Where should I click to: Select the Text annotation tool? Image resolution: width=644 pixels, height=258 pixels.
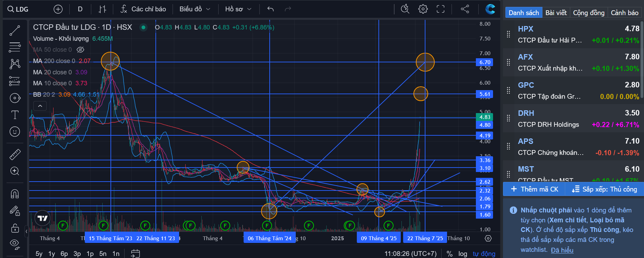(15, 115)
